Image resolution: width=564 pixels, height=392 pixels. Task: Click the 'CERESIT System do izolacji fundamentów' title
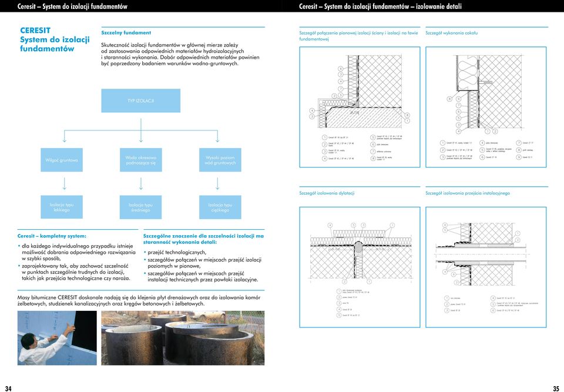click(x=55, y=39)
